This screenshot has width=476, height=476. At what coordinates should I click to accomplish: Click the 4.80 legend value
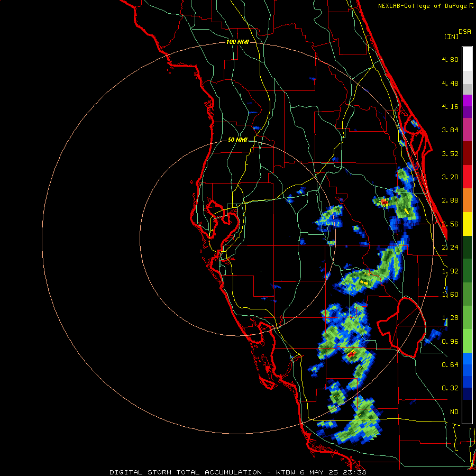point(450,59)
